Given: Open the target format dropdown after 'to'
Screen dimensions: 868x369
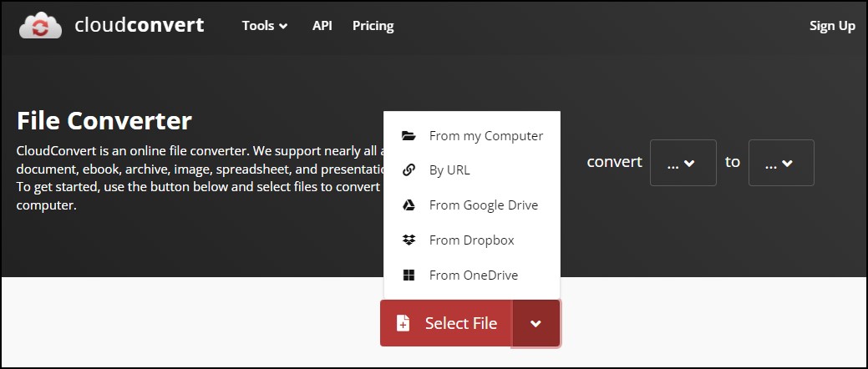Looking at the screenshot, I should 781,163.
